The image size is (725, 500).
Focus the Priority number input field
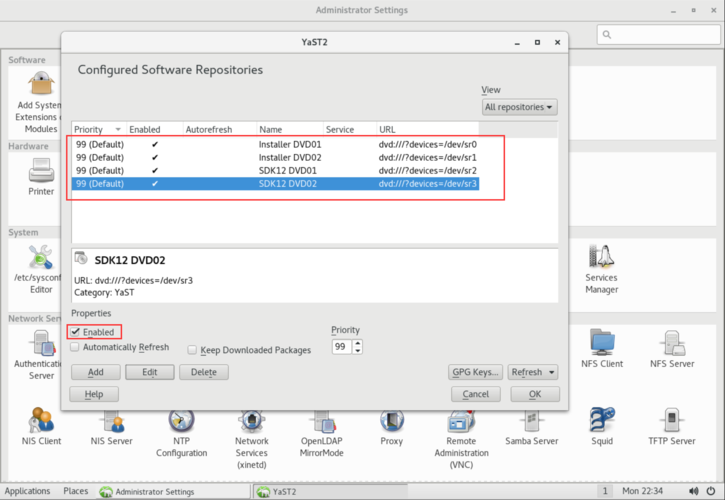click(342, 347)
